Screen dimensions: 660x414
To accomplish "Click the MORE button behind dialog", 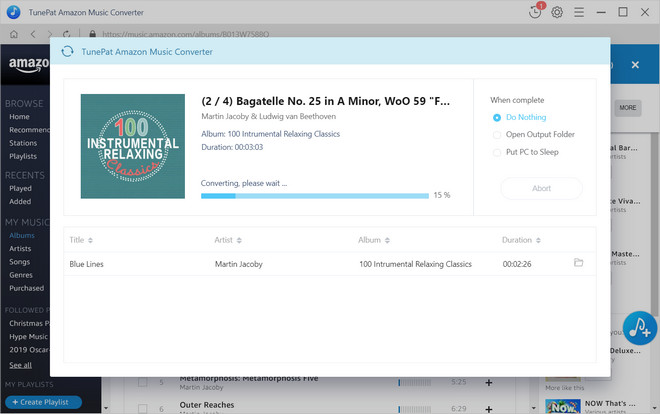I will 628,108.
